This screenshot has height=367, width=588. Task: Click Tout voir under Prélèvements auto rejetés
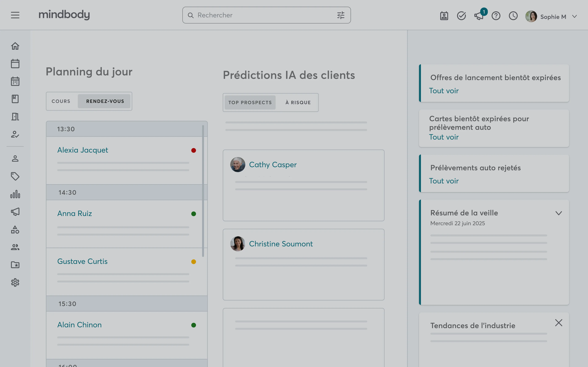444,181
